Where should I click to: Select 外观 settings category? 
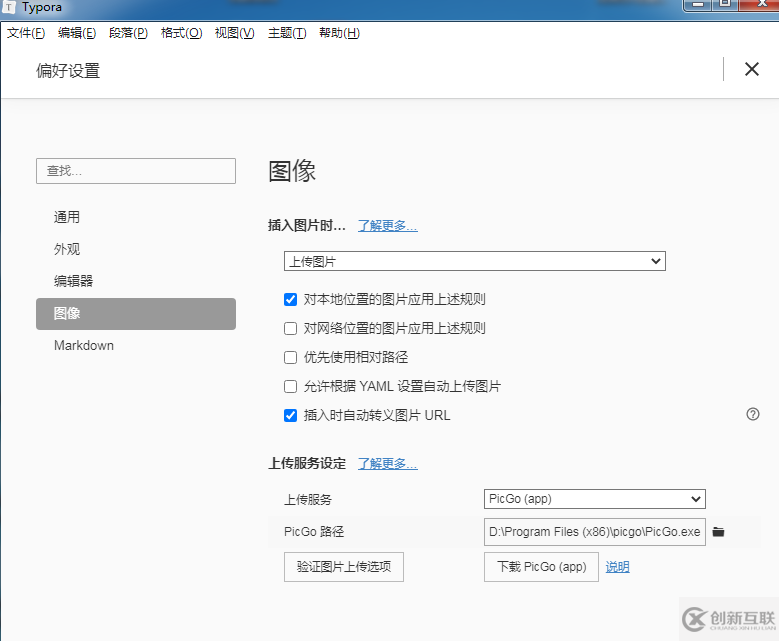tap(136, 249)
